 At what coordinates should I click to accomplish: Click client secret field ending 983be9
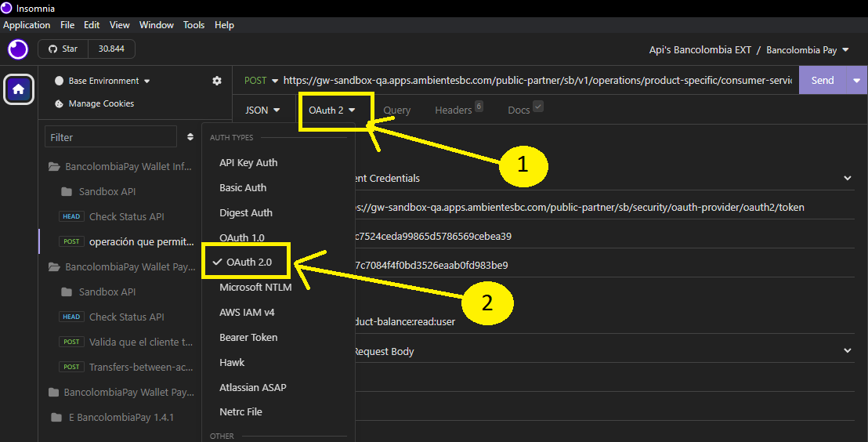point(605,265)
